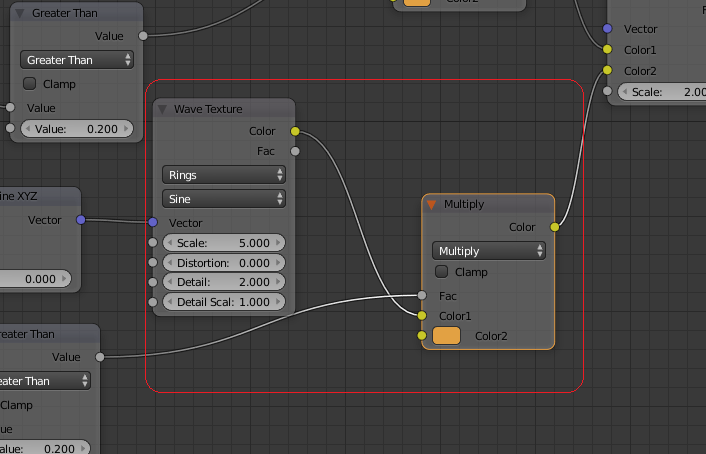Click the Wave Texture Fac output socket
Screen dimensions: 706x454
(295, 151)
